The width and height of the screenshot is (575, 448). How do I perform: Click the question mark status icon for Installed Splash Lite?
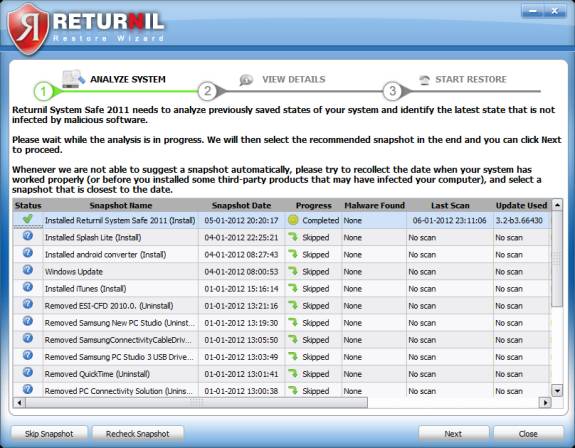(28, 236)
